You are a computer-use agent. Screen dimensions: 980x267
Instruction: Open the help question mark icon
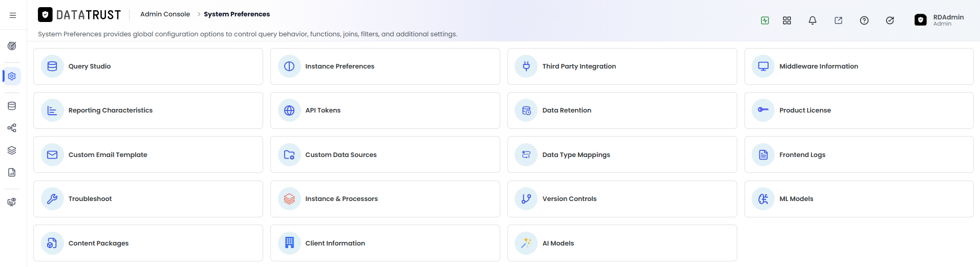coord(864,20)
